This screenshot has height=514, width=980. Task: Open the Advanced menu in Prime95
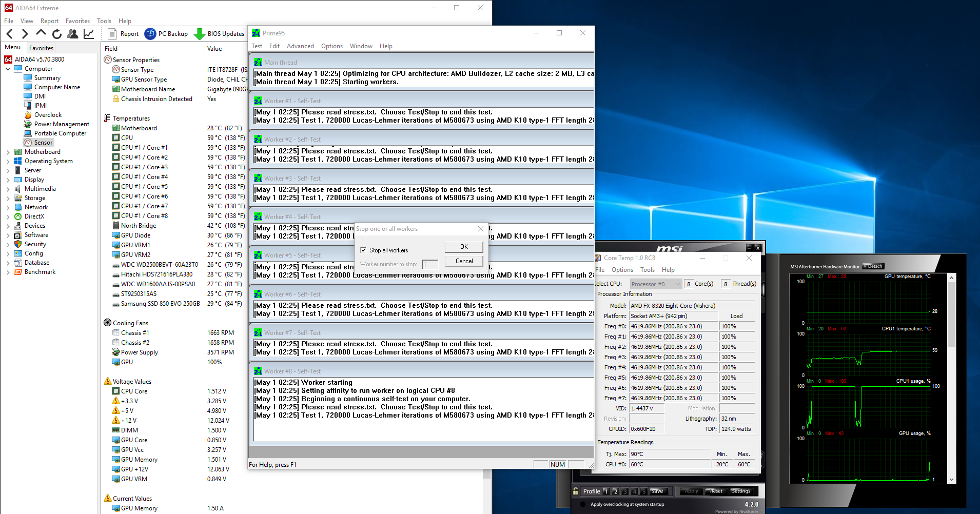[300, 46]
